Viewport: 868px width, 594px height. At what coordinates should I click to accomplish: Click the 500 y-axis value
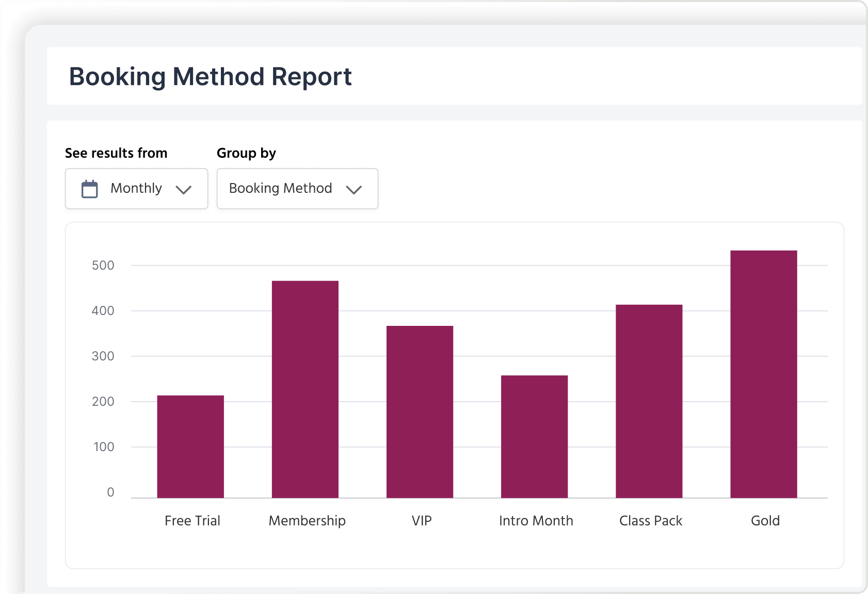[x=103, y=266]
